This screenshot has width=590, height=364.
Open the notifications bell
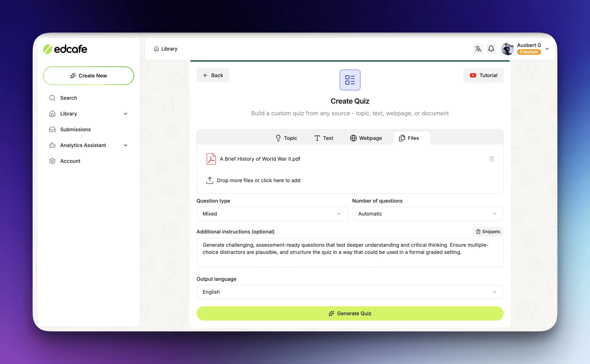coord(491,49)
